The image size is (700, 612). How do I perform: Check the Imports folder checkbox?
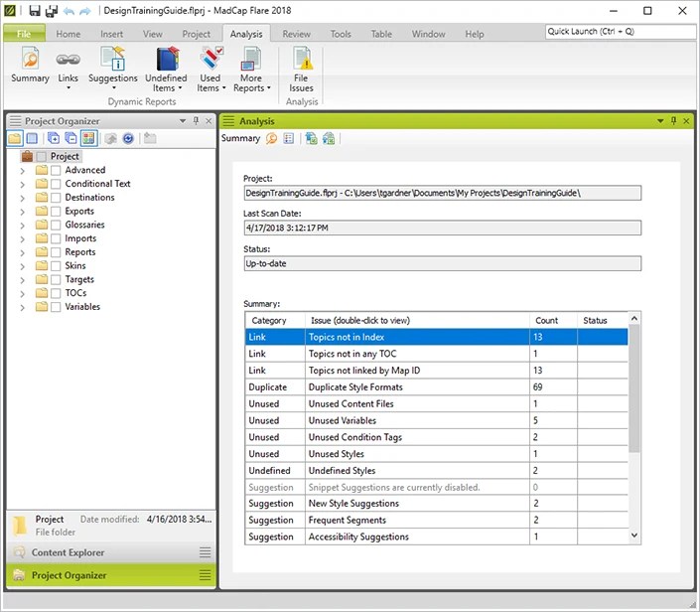56,239
